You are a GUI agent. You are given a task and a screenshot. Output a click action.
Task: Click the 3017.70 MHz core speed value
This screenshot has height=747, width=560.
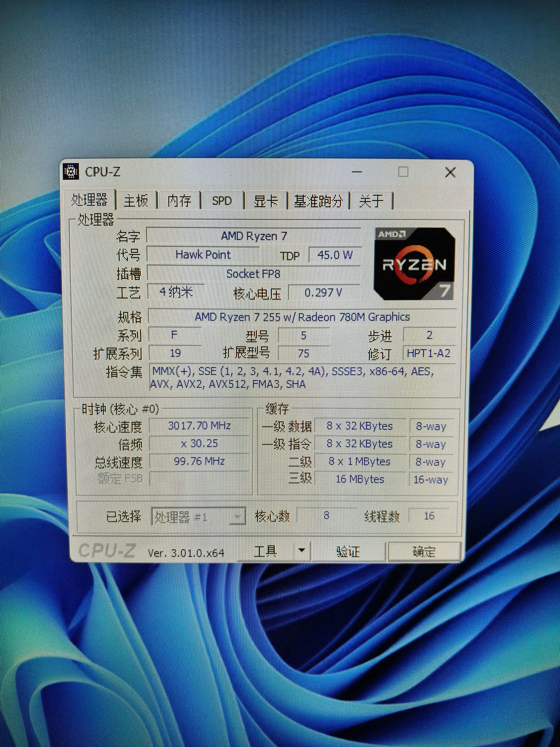click(x=199, y=425)
